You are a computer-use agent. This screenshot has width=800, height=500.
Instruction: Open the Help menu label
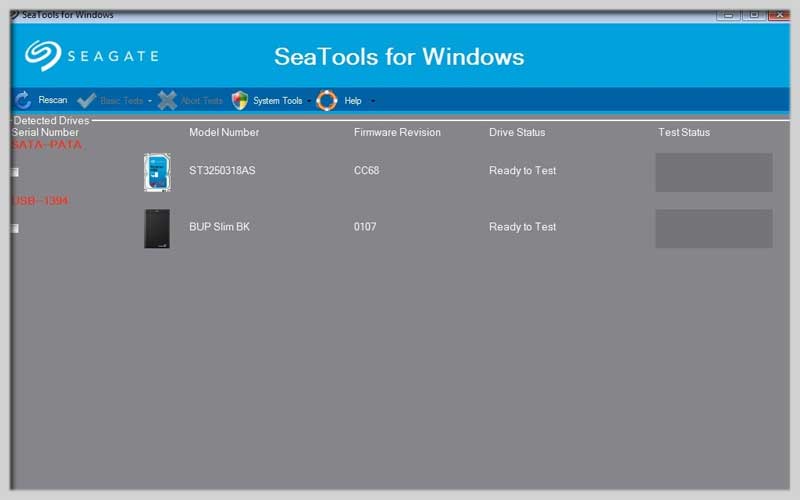353,101
